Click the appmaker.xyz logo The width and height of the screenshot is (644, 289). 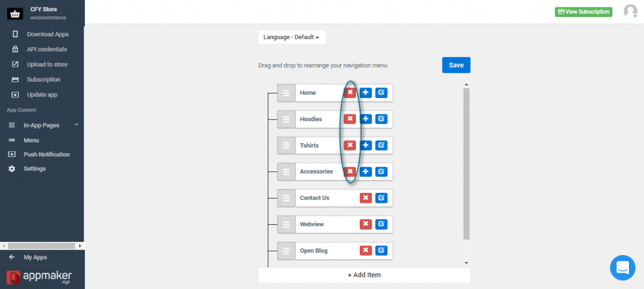click(39, 277)
